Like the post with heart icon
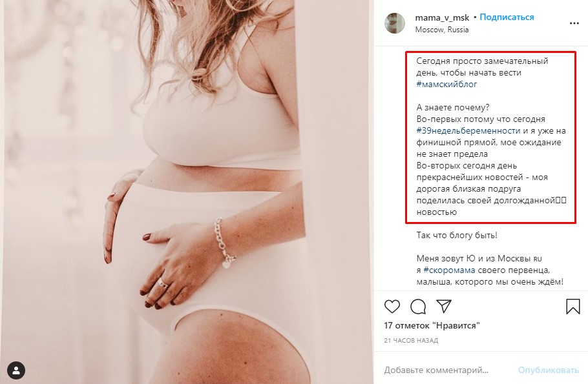The height and width of the screenshot is (384, 588). point(392,306)
